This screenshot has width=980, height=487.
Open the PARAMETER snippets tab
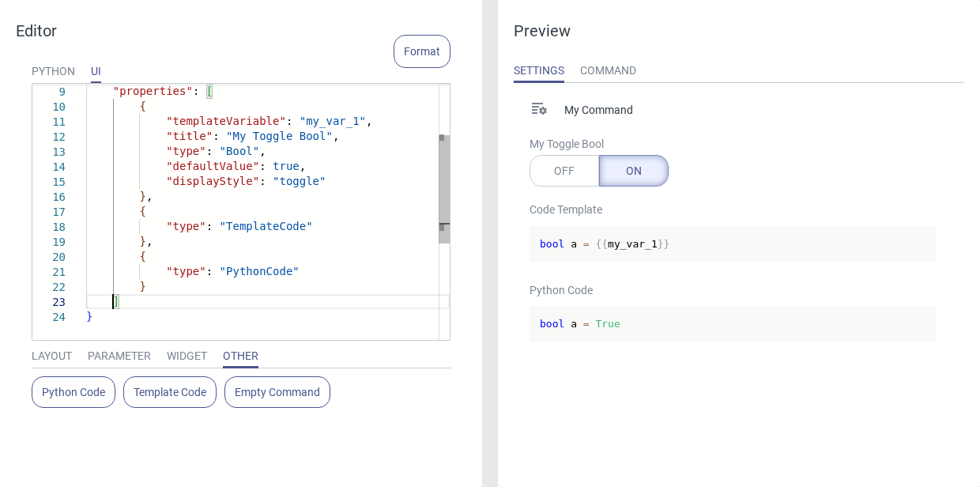tap(119, 356)
